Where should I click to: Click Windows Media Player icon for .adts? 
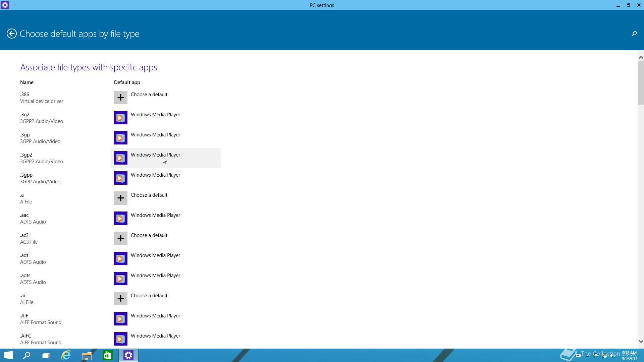click(x=121, y=279)
